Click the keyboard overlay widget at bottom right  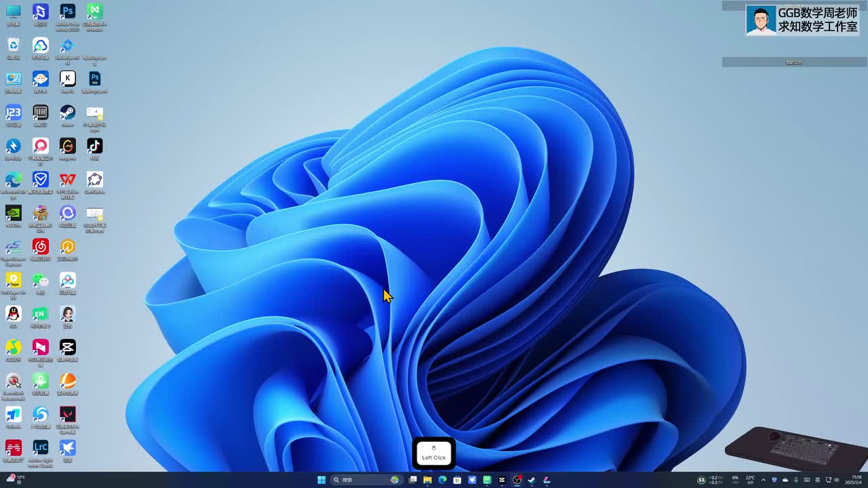coord(795,447)
